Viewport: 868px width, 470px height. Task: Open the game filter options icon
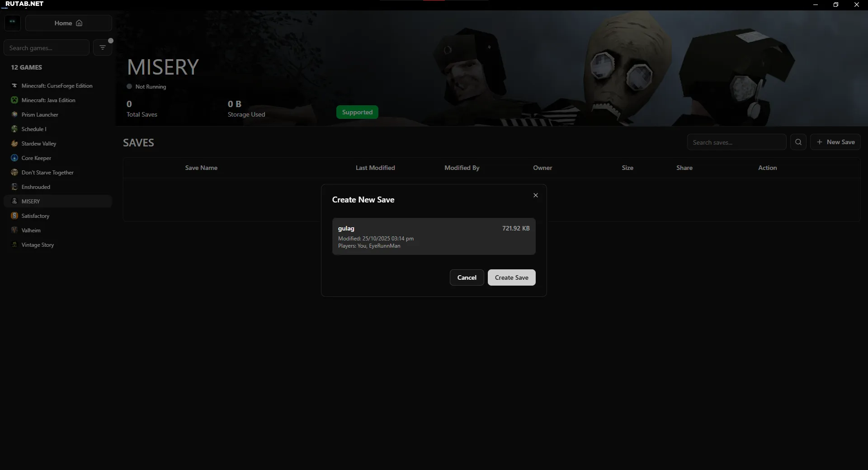click(103, 48)
